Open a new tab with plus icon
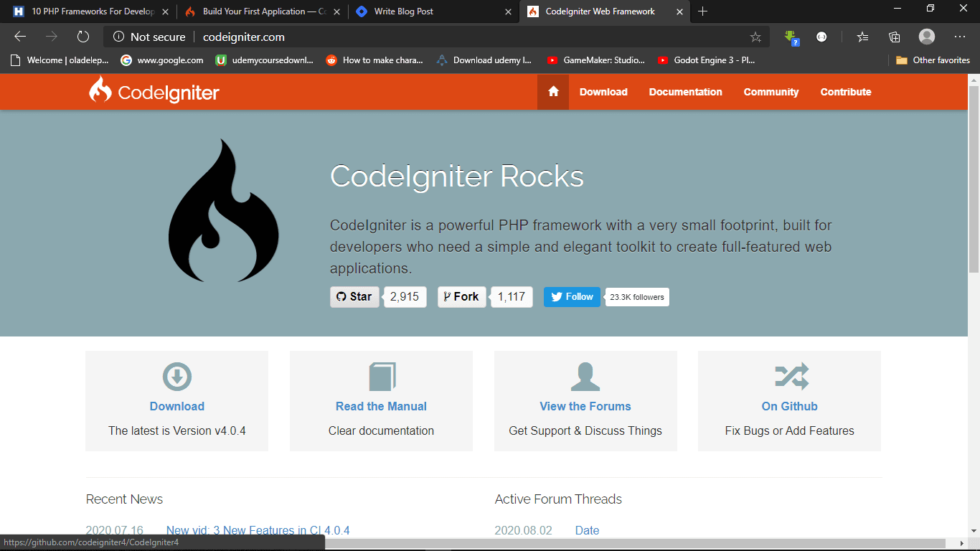 click(702, 11)
